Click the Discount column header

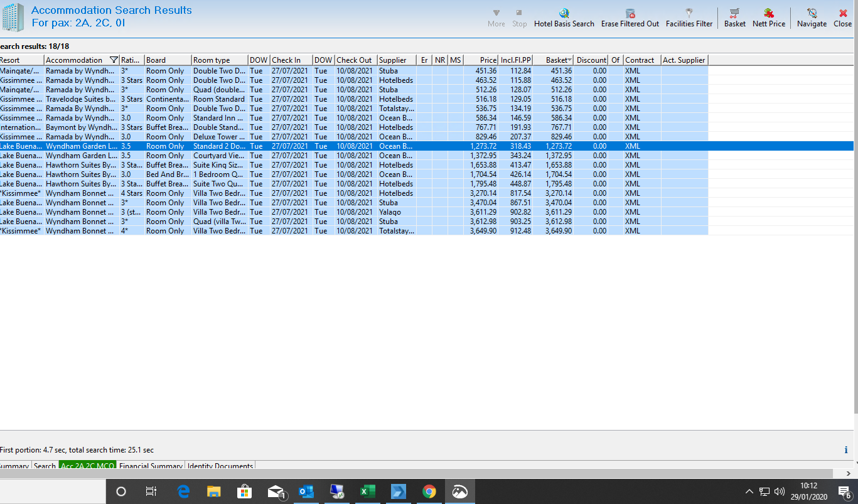[x=591, y=60]
